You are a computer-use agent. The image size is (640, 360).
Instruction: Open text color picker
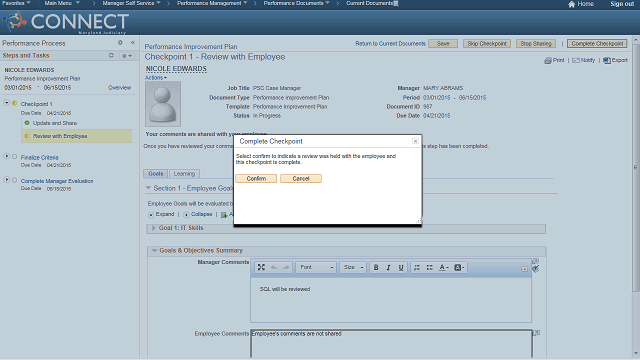click(443, 267)
